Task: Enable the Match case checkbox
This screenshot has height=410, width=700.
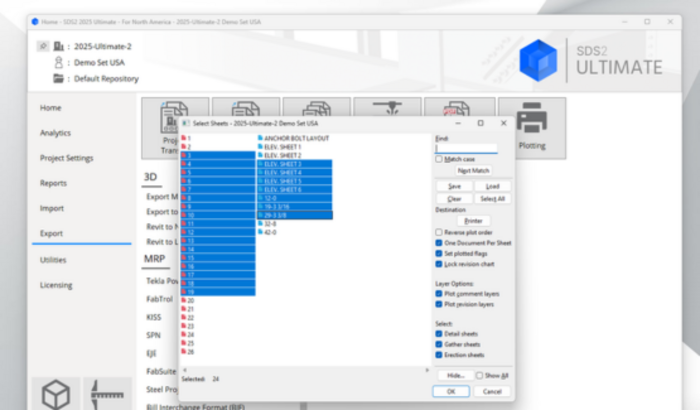Action: pos(439,159)
